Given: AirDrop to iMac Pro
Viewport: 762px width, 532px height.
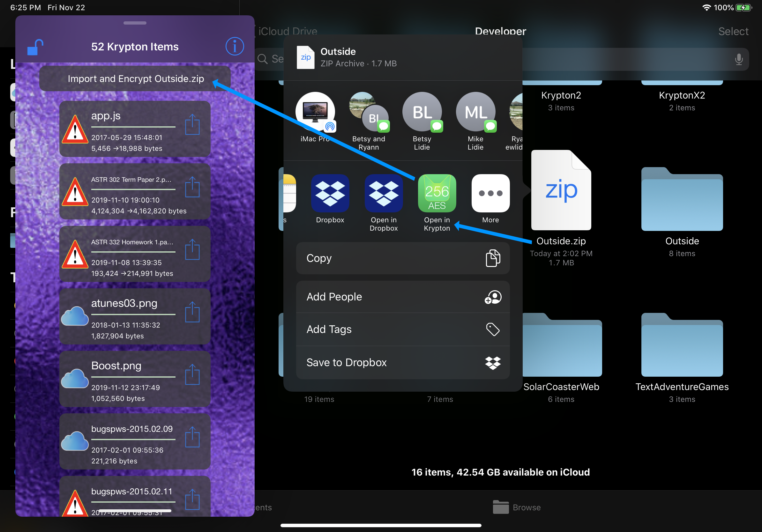Looking at the screenshot, I should click(x=315, y=112).
